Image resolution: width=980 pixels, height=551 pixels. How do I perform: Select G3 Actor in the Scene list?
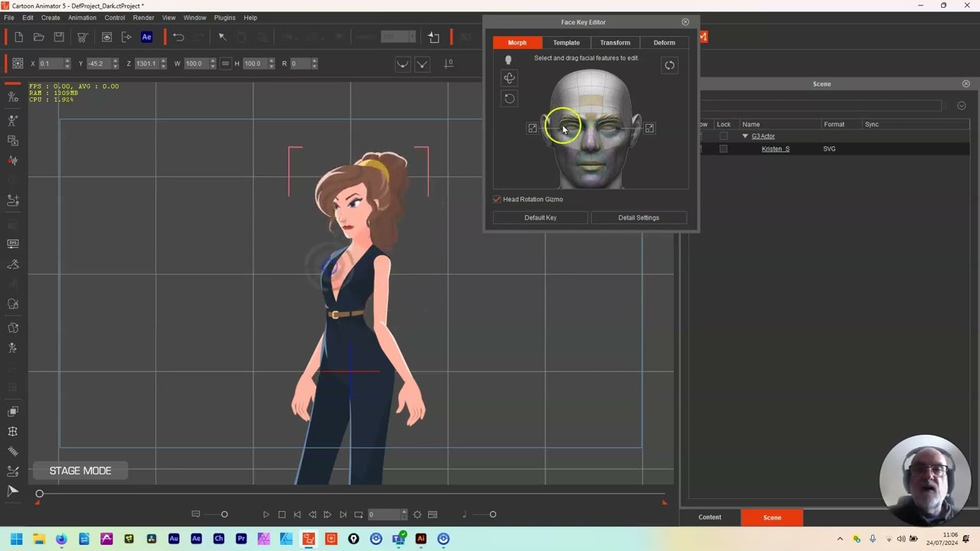point(763,136)
